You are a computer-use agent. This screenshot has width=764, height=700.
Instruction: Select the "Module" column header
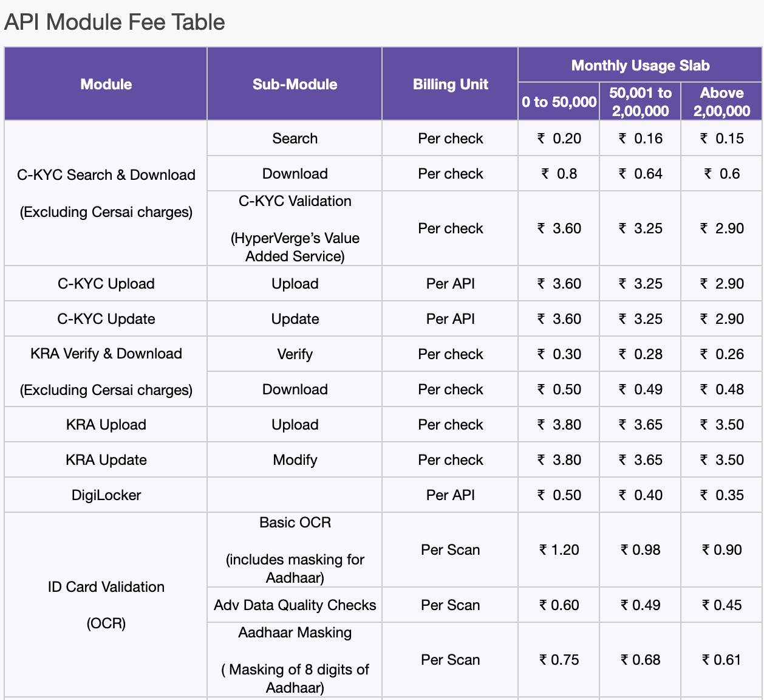(106, 84)
